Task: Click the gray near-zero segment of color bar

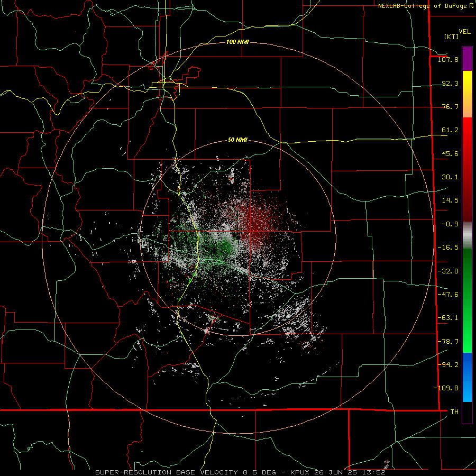Action: coord(467,235)
